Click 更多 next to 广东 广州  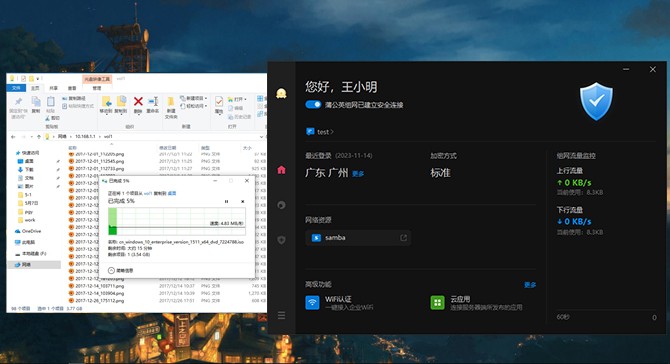click(x=358, y=174)
